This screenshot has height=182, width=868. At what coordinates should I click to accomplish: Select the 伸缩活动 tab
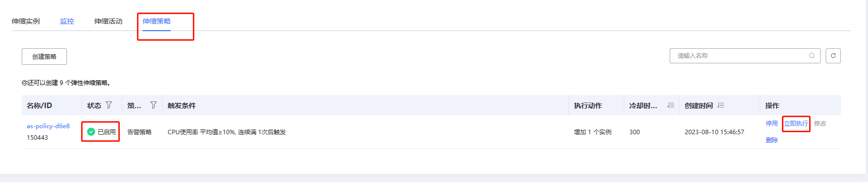tap(108, 21)
